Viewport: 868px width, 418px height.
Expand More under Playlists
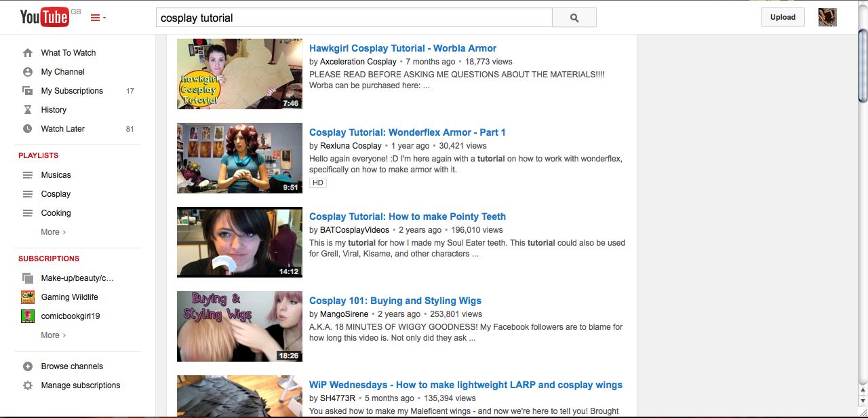(54, 232)
